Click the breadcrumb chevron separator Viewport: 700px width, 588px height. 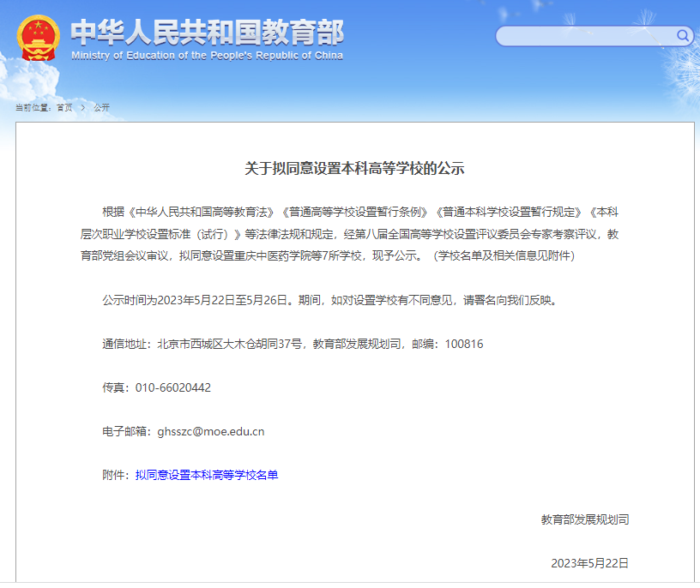(83, 107)
